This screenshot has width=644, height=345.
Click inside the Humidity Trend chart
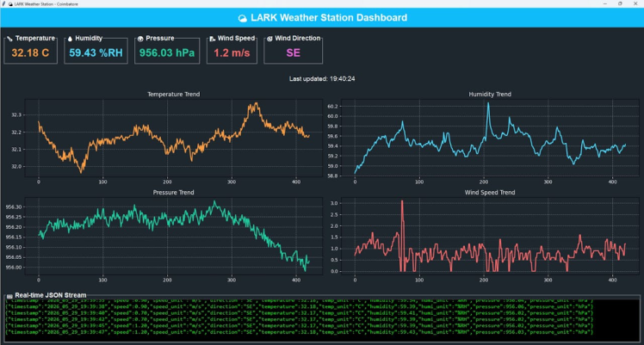coord(490,138)
